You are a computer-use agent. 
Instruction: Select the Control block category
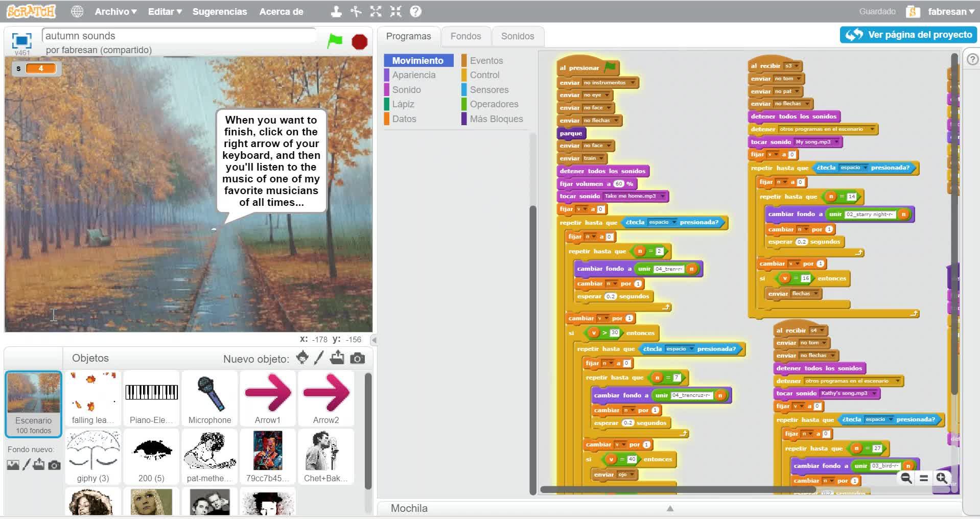pyautogui.click(x=484, y=75)
